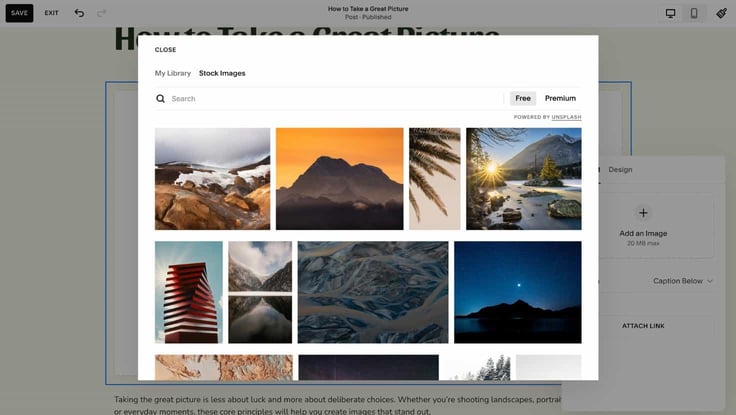Close the image picker dialog
The image size is (736, 415).
click(165, 50)
